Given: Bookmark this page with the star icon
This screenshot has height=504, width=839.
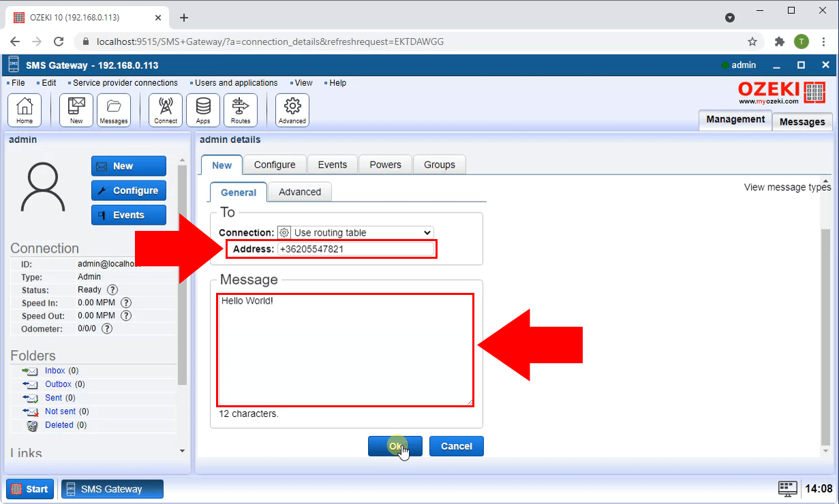Looking at the screenshot, I should click(x=752, y=42).
